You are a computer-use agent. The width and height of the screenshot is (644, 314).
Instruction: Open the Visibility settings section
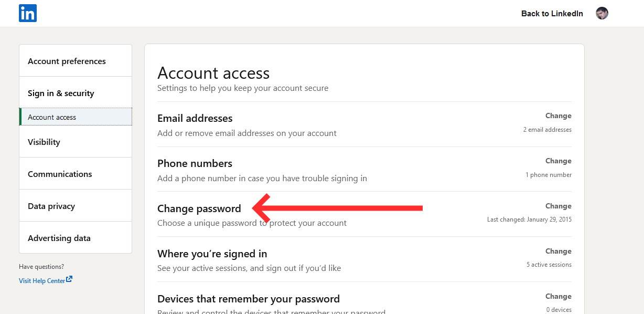[44, 142]
